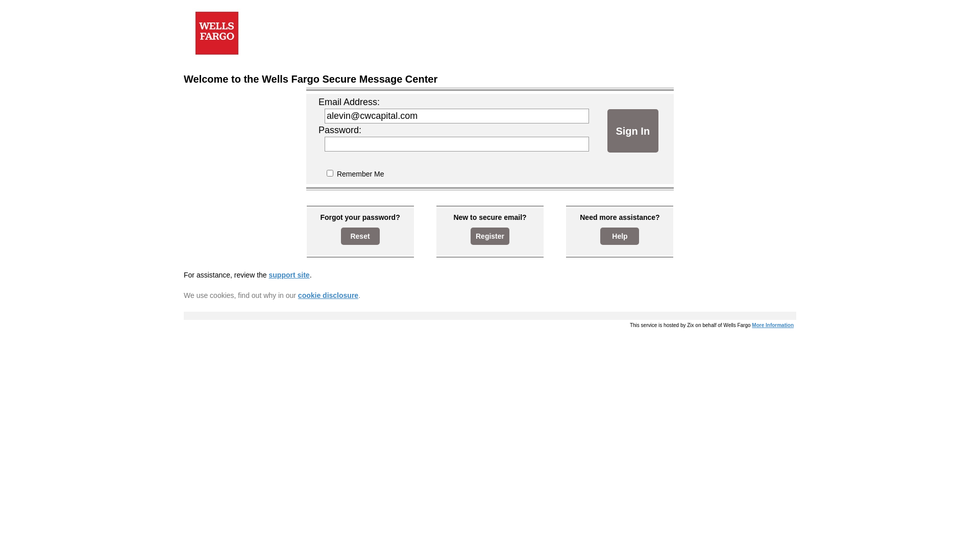Enable the Remember Me checkbox
This screenshot has height=551, width=980.
pos(330,173)
